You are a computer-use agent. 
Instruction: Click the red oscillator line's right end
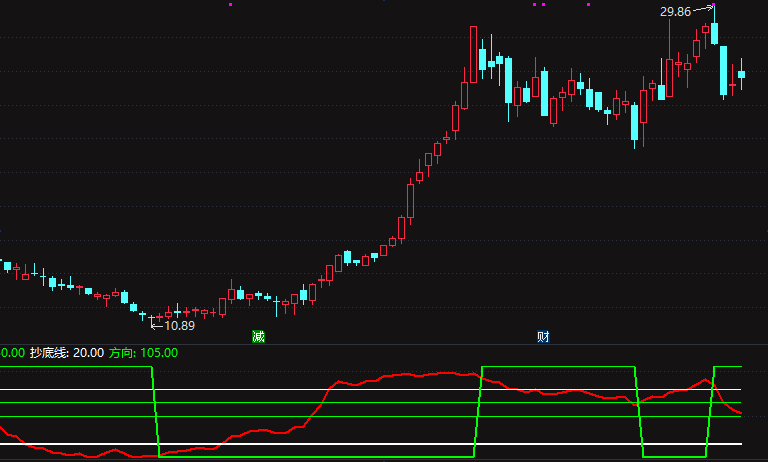tap(741, 413)
